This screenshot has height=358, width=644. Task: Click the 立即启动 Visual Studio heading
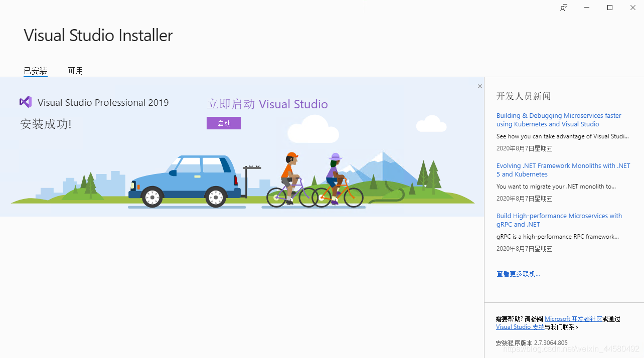(267, 104)
